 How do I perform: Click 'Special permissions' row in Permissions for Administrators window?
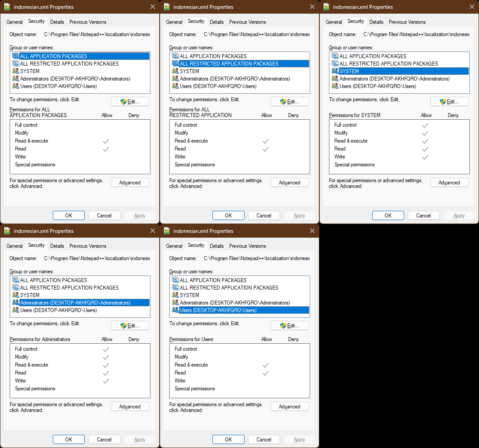point(35,389)
